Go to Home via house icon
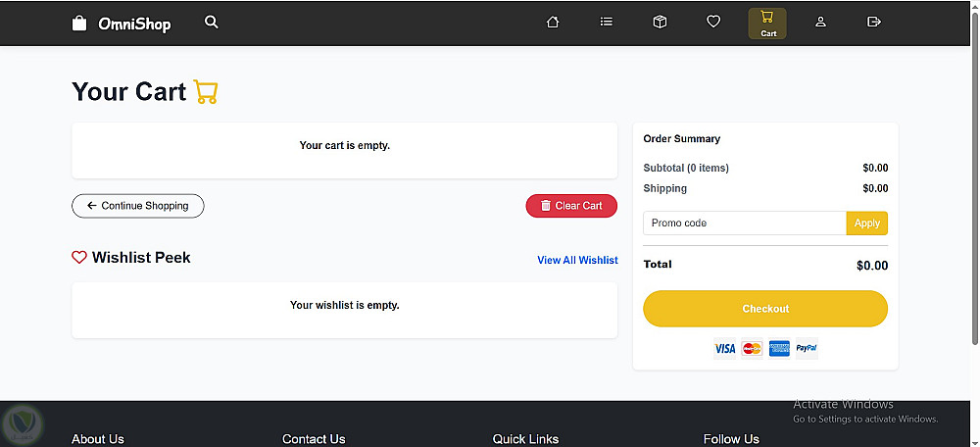This screenshot has height=447, width=980. (x=553, y=23)
